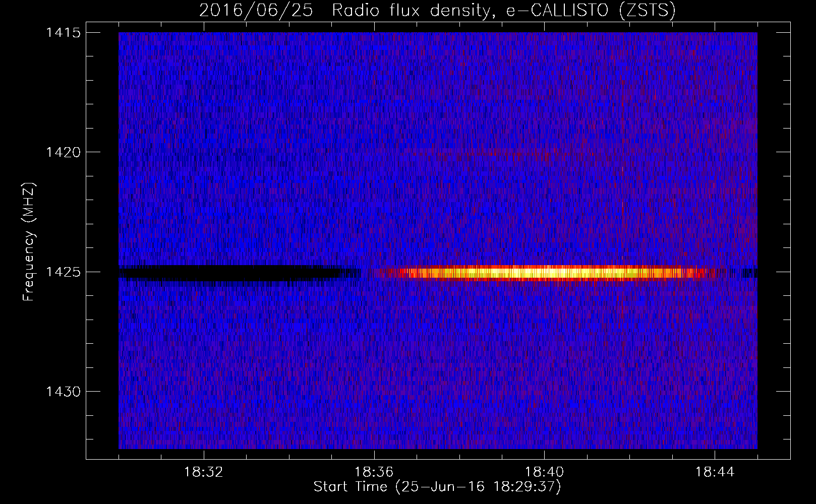
Task: Click the 1415 frequency axis label
Action: point(63,33)
